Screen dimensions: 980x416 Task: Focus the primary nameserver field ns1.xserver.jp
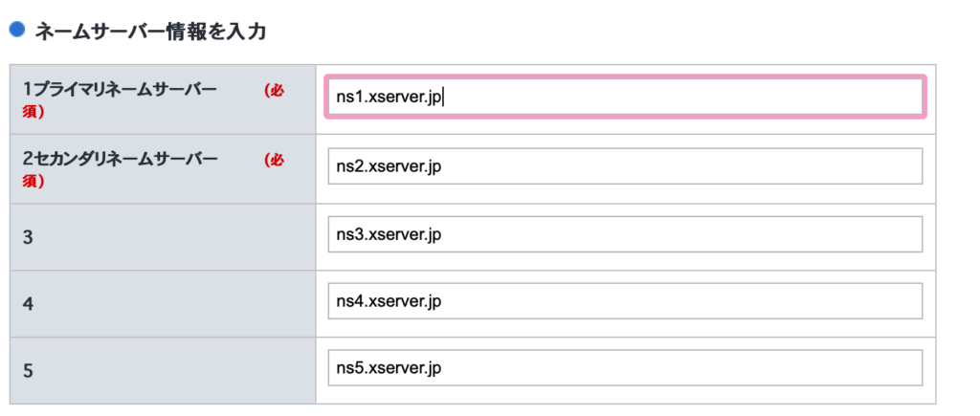click(625, 97)
